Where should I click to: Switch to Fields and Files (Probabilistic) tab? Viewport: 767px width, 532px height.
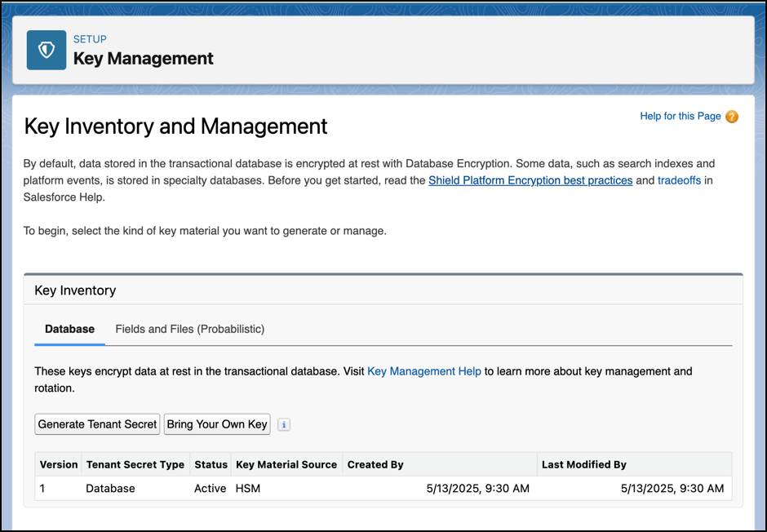tap(190, 329)
